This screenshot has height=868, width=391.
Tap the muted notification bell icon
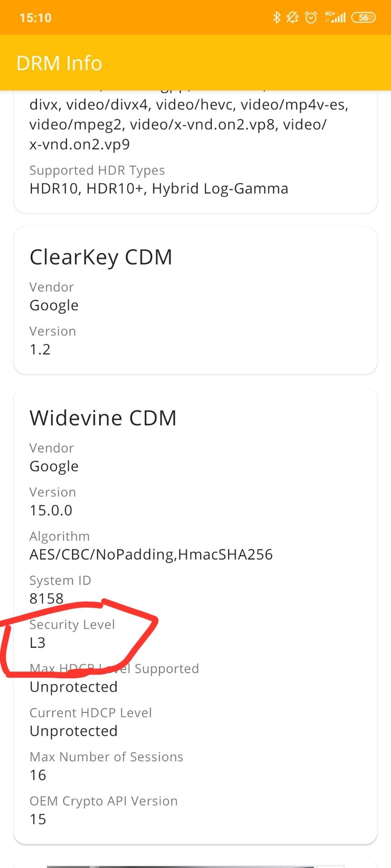[293, 18]
